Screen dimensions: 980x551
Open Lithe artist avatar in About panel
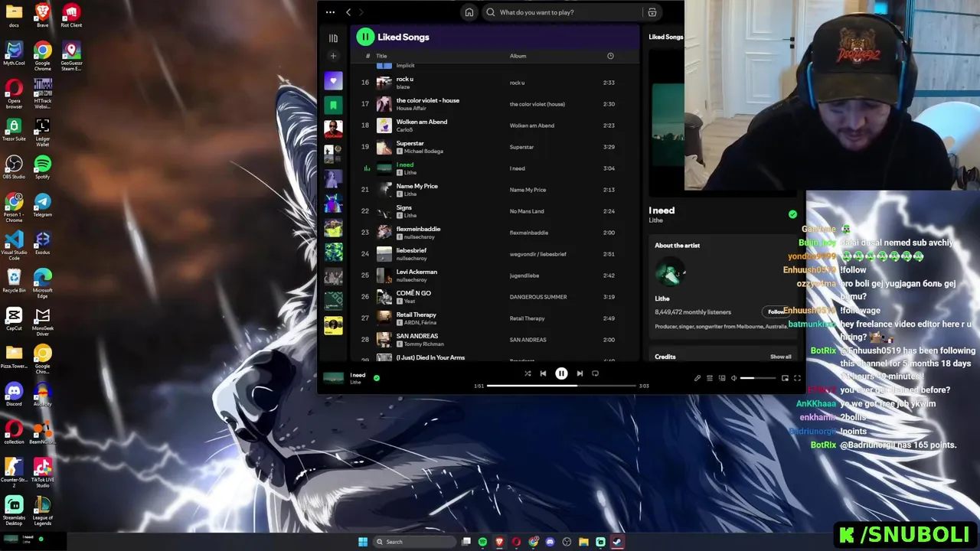pos(669,273)
